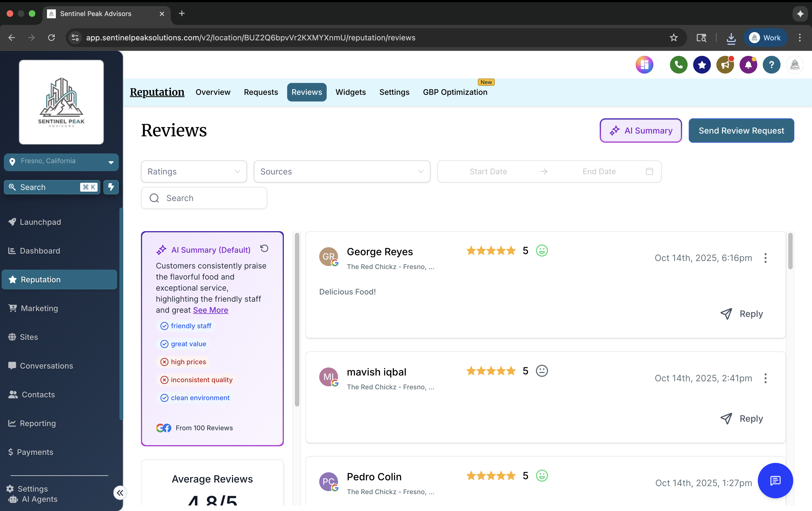Screen dimensions: 812x511
Task: Click the help question mark icon
Action: tap(772, 64)
